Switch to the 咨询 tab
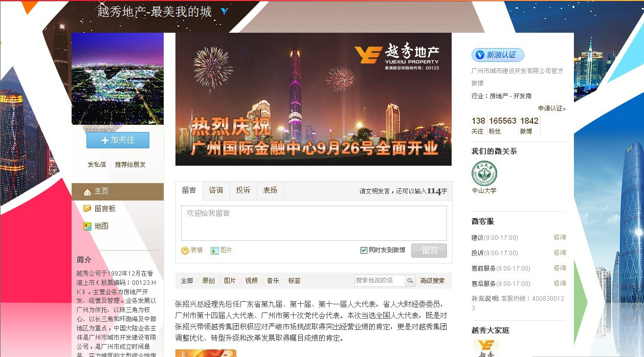Screen dimensions: 644x357 (x=216, y=190)
